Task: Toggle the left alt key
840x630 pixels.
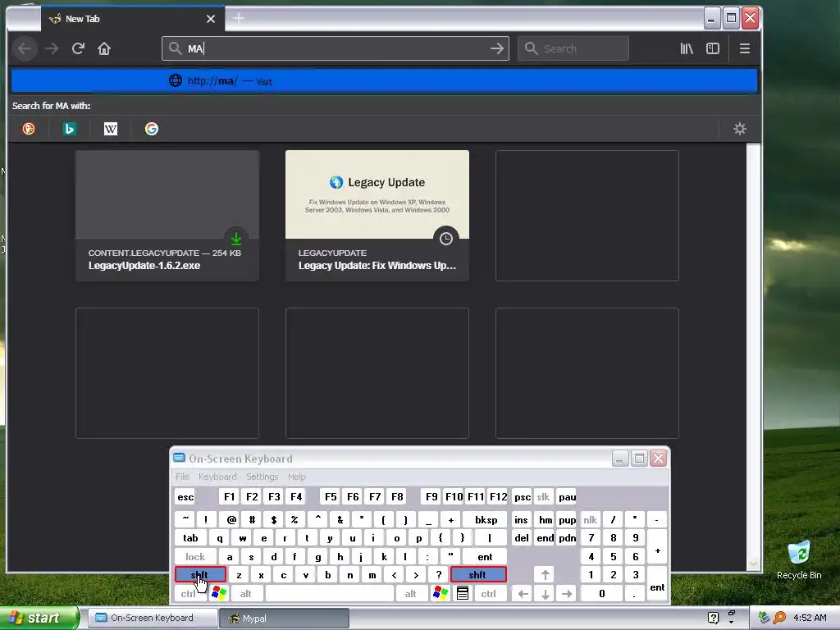Action: pyautogui.click(x=246, y=593)
